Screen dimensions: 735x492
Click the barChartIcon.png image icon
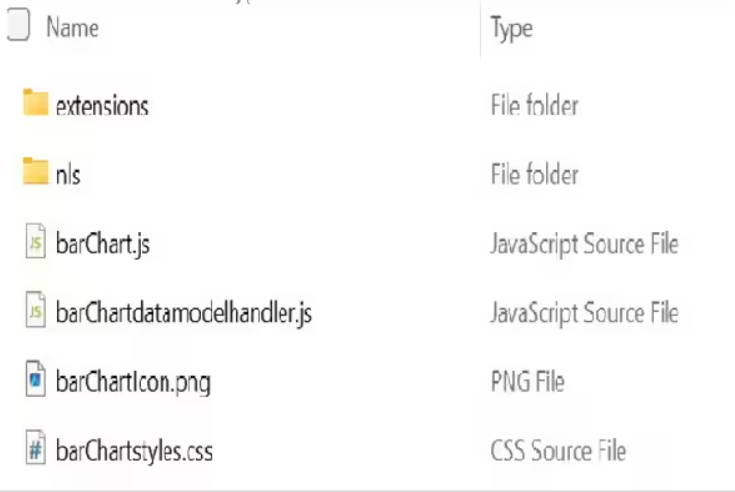pos(35,381)
